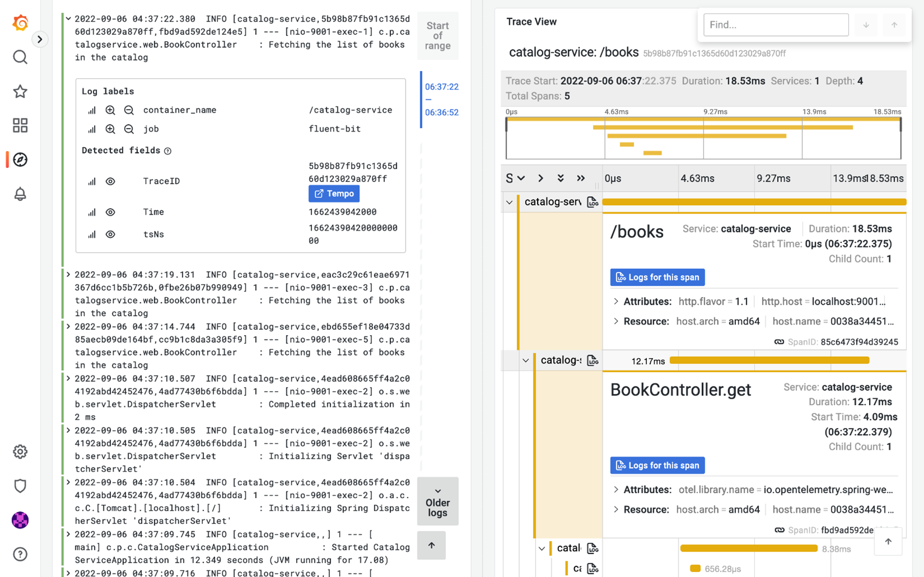Expand the 04:37:09.745 log row
This screenshot has width=924, height=577.
[x=68, y=535]
